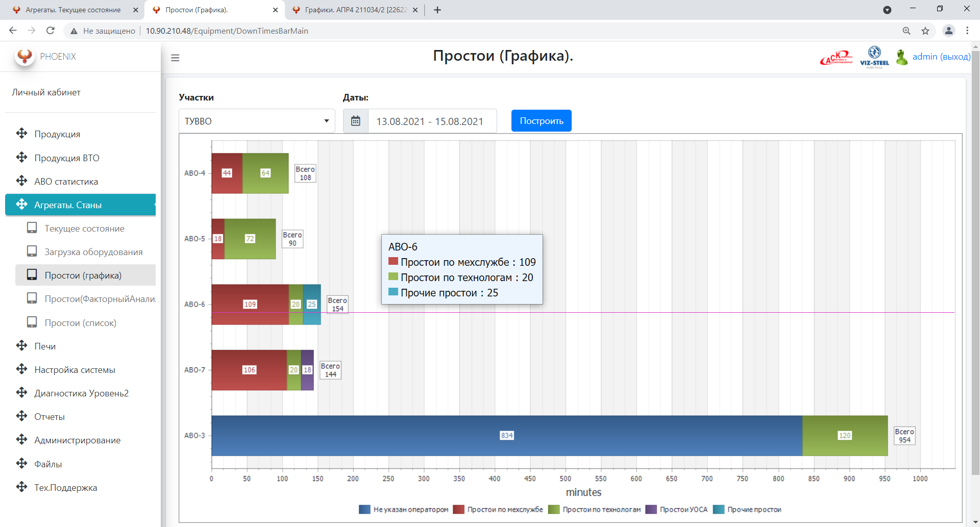
Task: Toggle 'Не указан оператором' legend series
Action: (x=404, y=509)
